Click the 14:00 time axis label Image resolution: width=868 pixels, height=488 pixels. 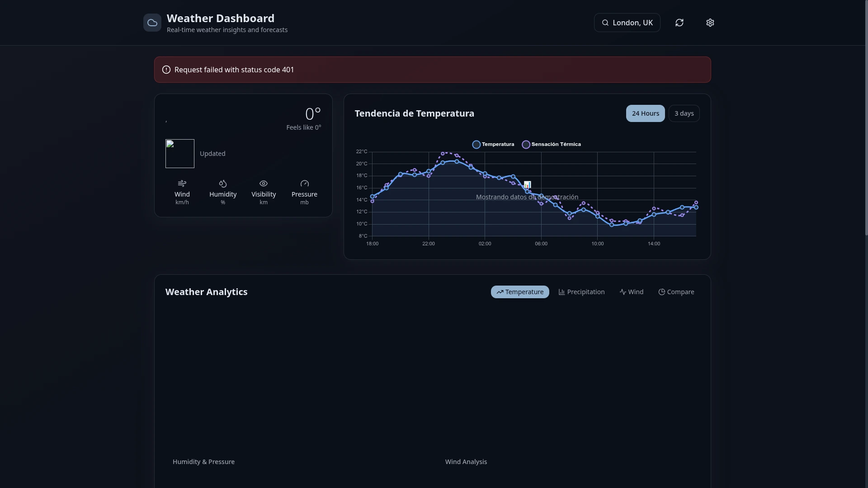[x=654, y=244]
